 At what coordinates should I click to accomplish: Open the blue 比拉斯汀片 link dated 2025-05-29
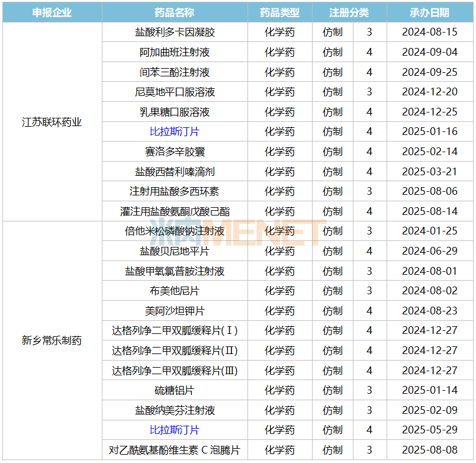175,430
